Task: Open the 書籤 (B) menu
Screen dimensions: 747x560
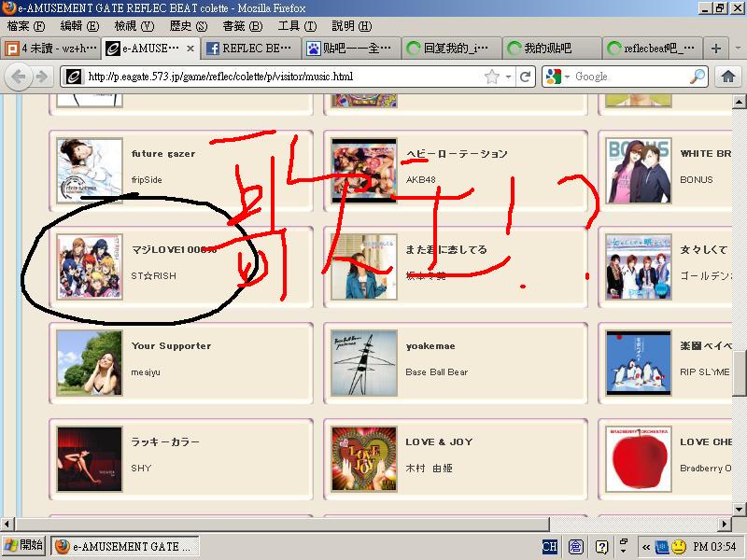Action: click(243, 26)
